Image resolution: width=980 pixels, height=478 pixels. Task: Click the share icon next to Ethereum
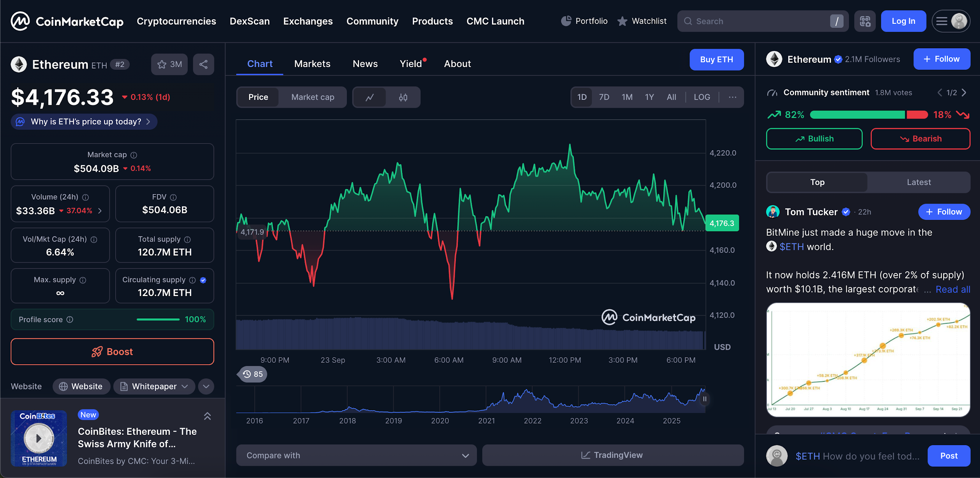coord(203,64)
